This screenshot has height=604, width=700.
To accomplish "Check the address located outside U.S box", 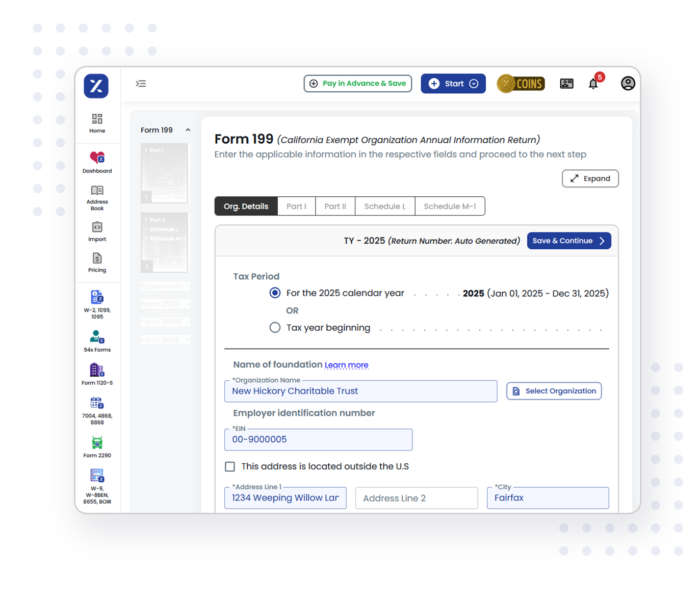I will point(230,467).
